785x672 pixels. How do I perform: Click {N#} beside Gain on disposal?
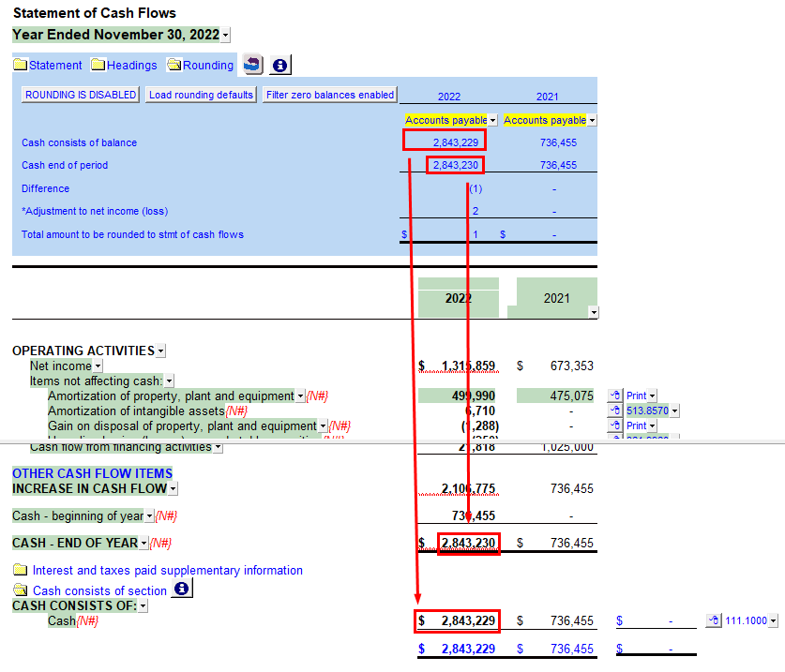click(340, 426)
